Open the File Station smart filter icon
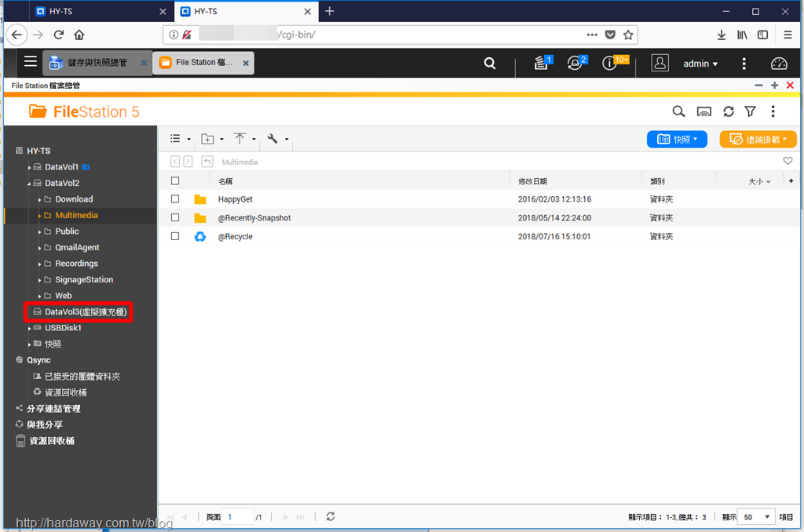804x532 pixels. coord(750,111)
